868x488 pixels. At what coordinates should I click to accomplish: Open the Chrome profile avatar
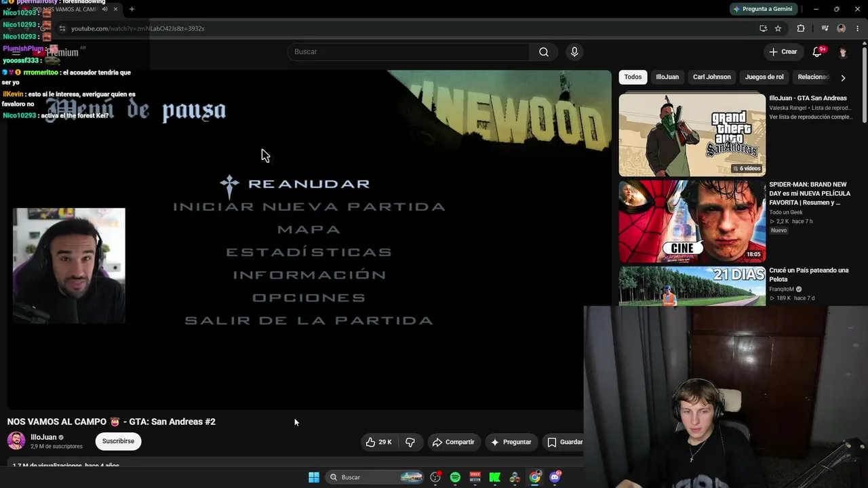coord(842,28)
